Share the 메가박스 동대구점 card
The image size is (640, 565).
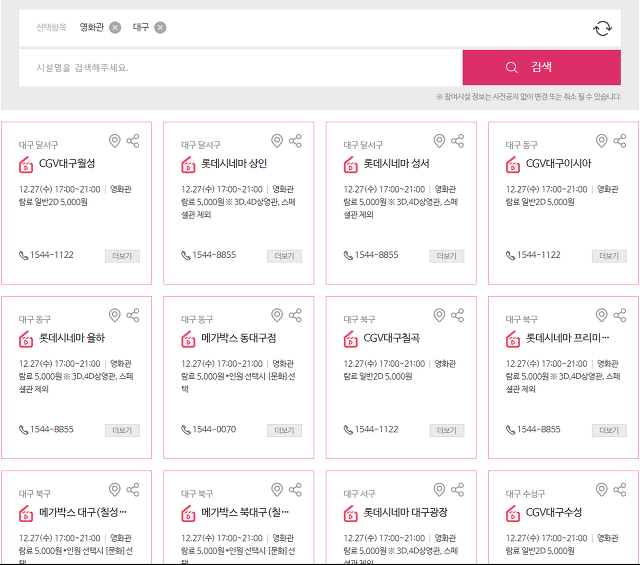tap(296, 315)
